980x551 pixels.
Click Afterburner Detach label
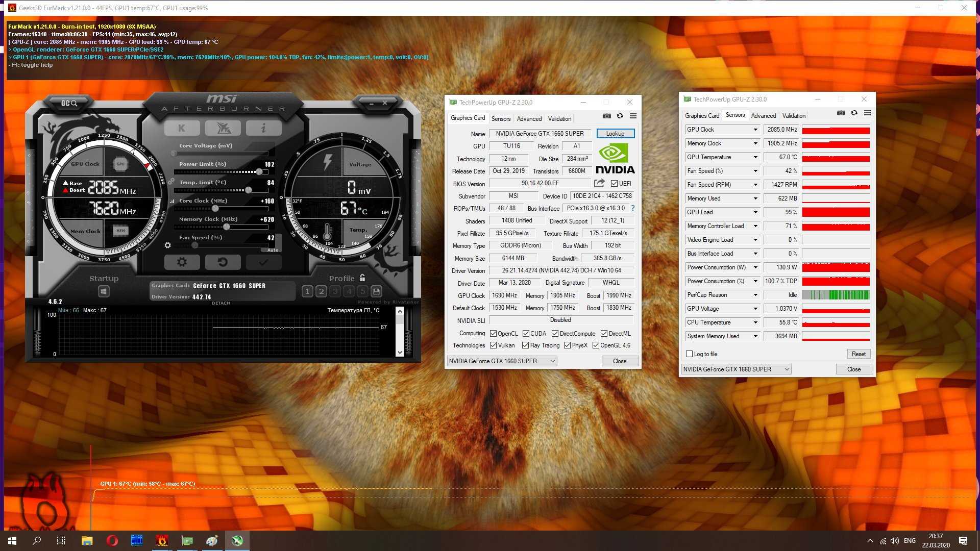(x=221, y=303)
